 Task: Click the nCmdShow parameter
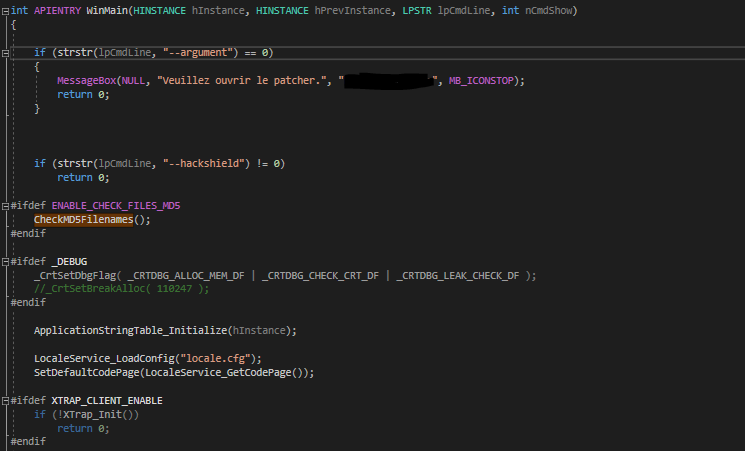point(548,10)
